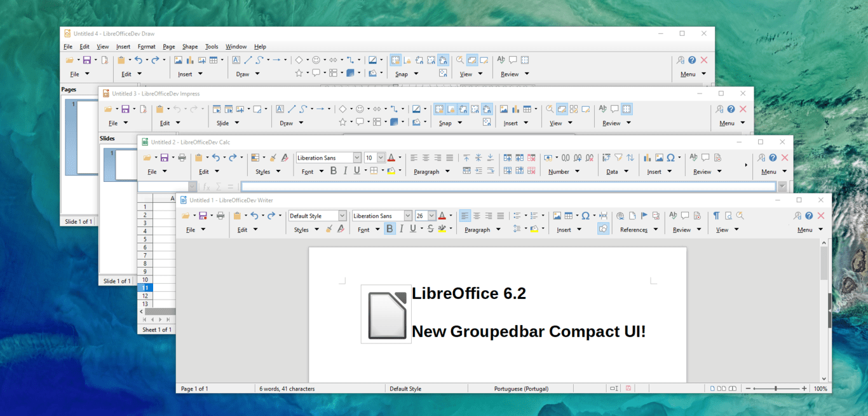Run spell check from Writer's Review group

pyautogui.click(x=672, y=216)
